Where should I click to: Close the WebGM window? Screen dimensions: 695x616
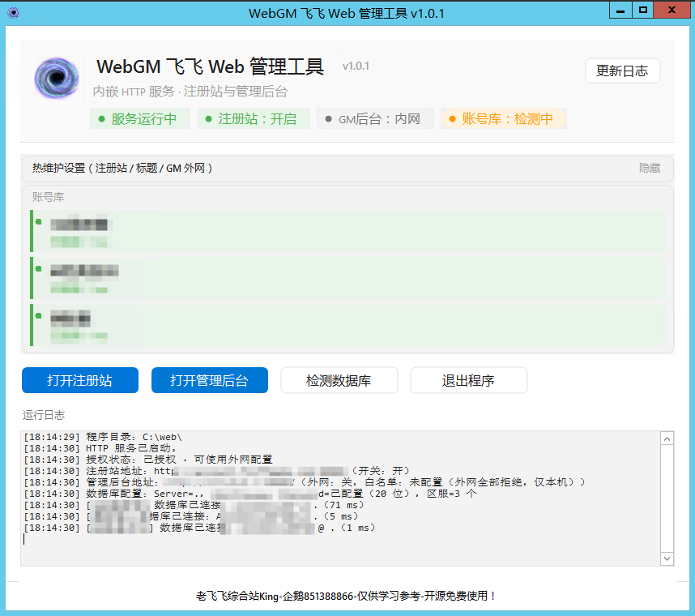pos(672,10)
